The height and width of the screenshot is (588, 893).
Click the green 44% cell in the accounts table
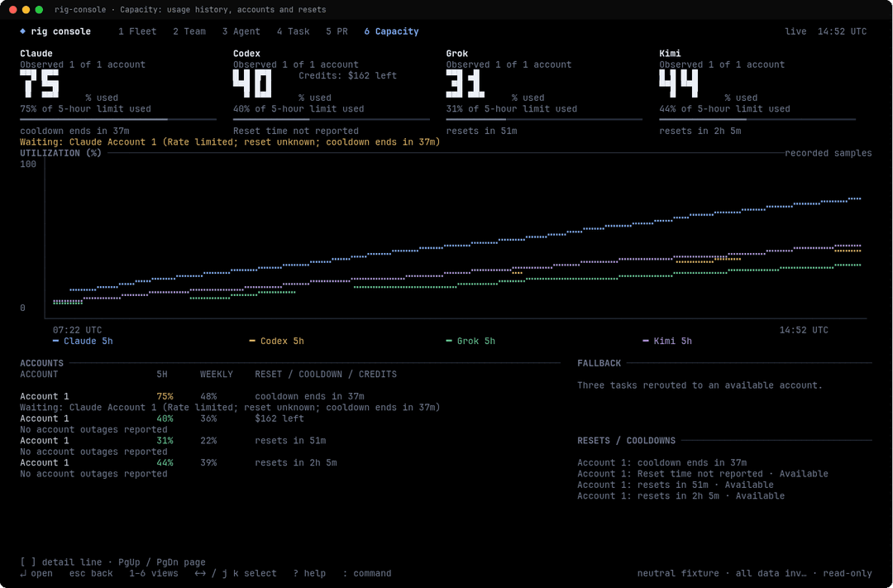165,462
